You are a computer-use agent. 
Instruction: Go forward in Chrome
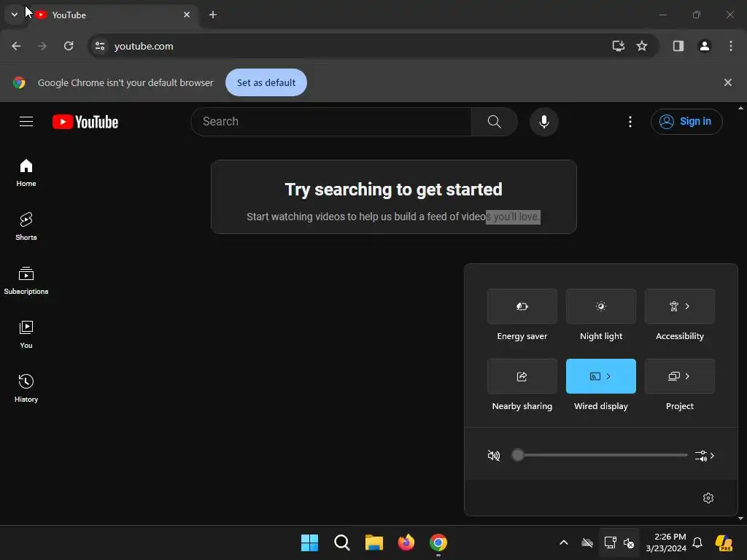42,46
